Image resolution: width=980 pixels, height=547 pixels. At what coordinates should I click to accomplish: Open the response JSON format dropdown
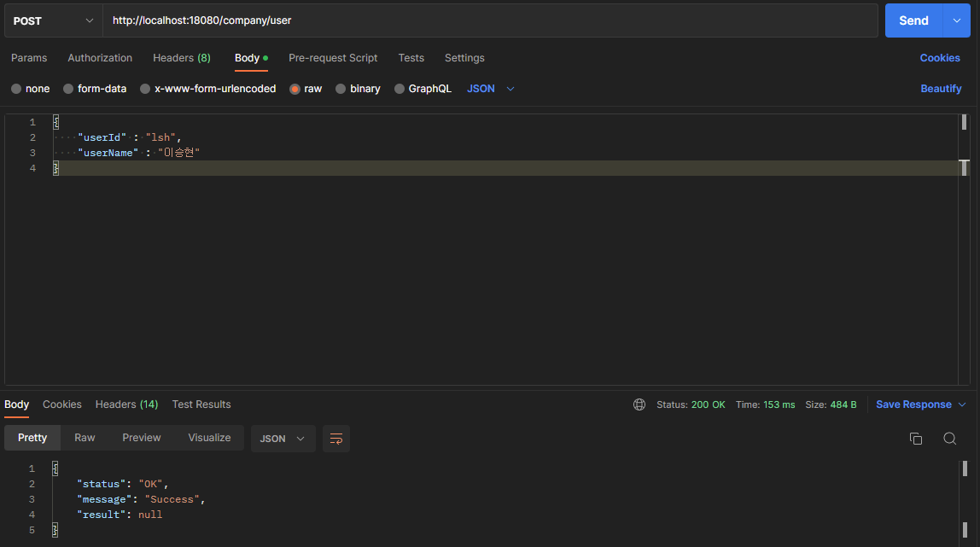pos(283,439)
